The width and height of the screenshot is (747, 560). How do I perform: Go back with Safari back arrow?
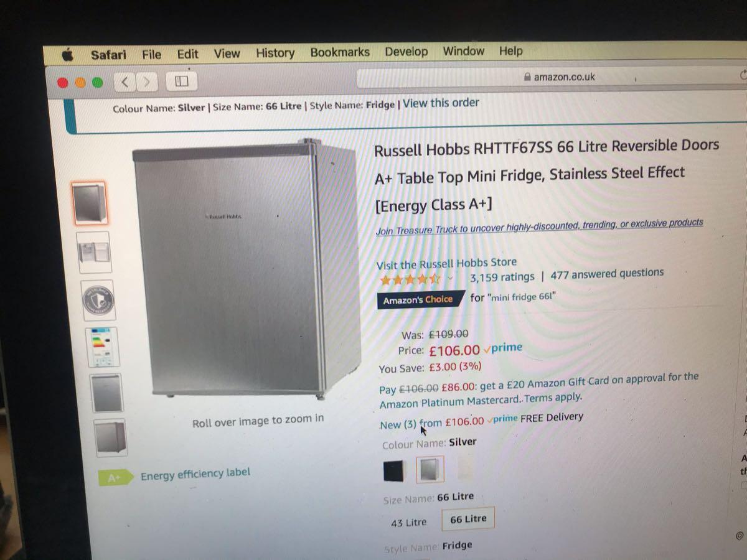coord(125,82)
